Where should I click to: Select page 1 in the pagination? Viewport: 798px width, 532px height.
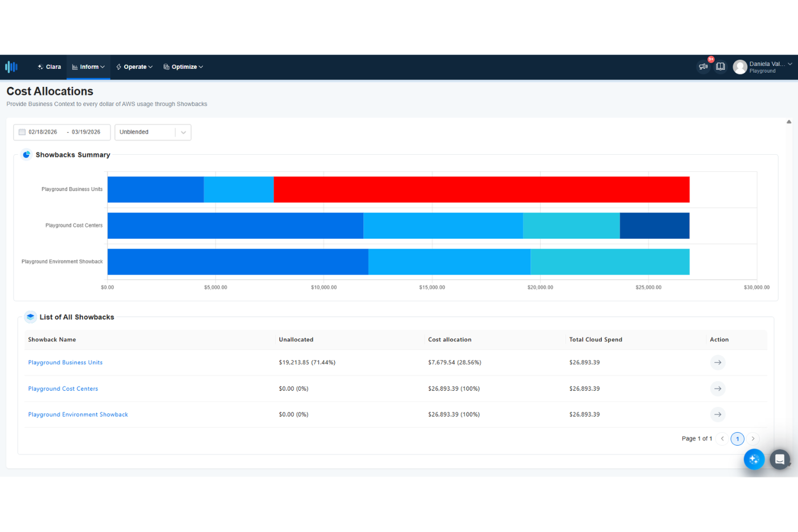737,439
